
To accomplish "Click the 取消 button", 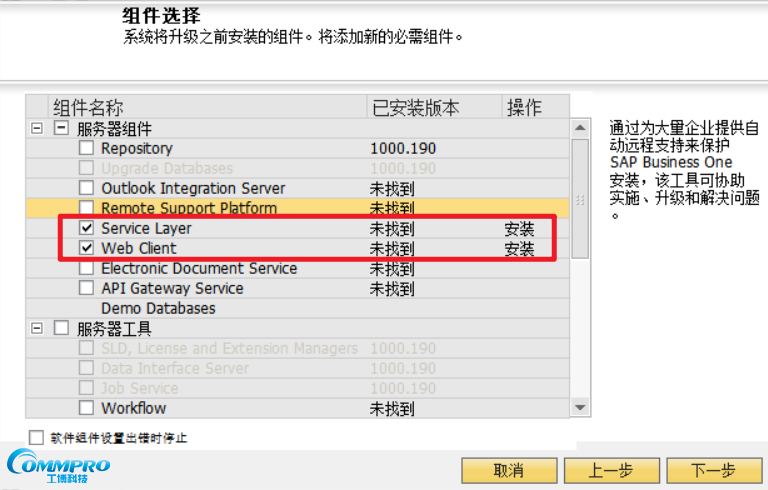I will pyautogui.click(x=508, y=471).
